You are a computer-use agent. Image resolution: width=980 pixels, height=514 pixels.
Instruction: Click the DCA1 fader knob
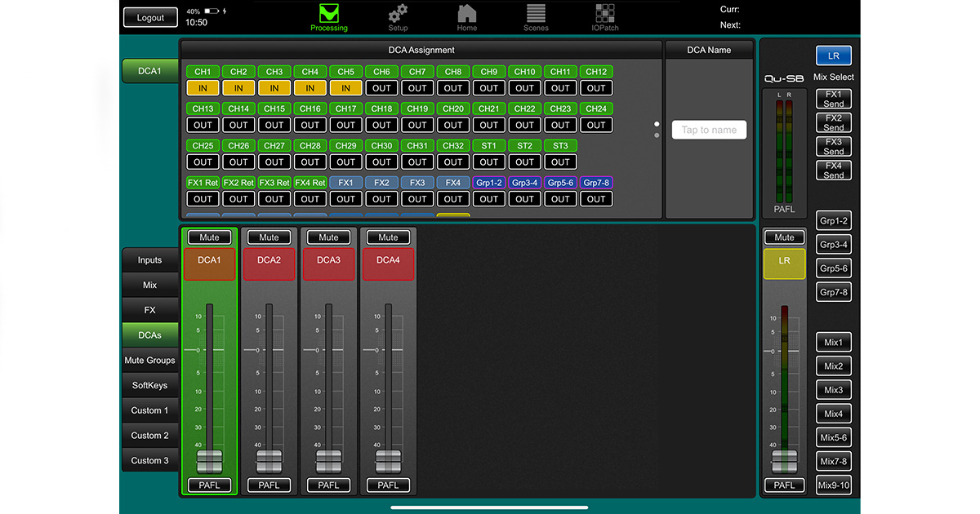click(x=209, y=461)
